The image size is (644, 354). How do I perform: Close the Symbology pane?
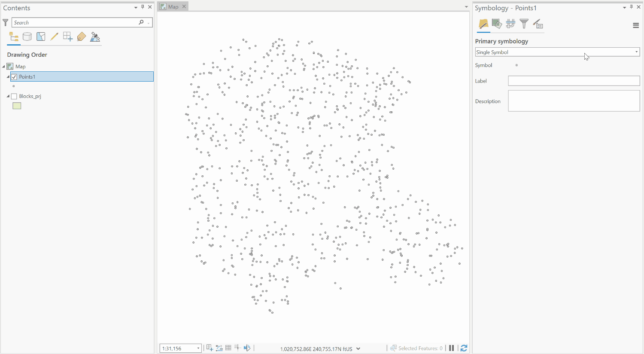tap(638, 7)
